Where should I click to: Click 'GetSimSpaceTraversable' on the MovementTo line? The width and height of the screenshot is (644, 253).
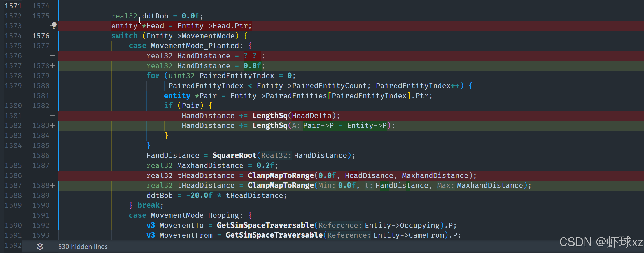pyautogui.click(x=265, y=225)
